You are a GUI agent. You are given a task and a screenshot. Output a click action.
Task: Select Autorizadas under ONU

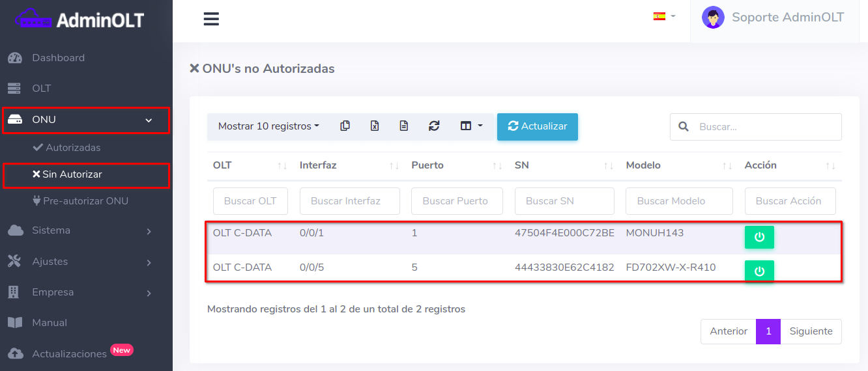pos(72,148)
